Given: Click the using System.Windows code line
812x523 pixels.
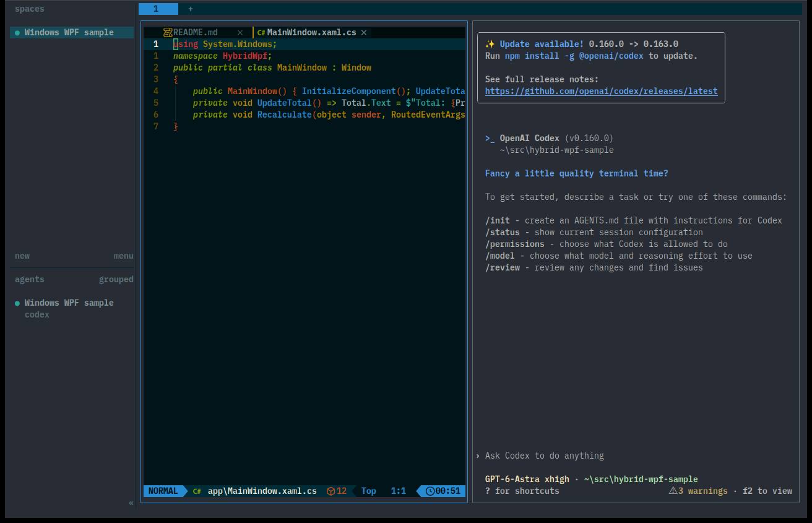Looking at the screenshot, I should click(x=225, y=44).
